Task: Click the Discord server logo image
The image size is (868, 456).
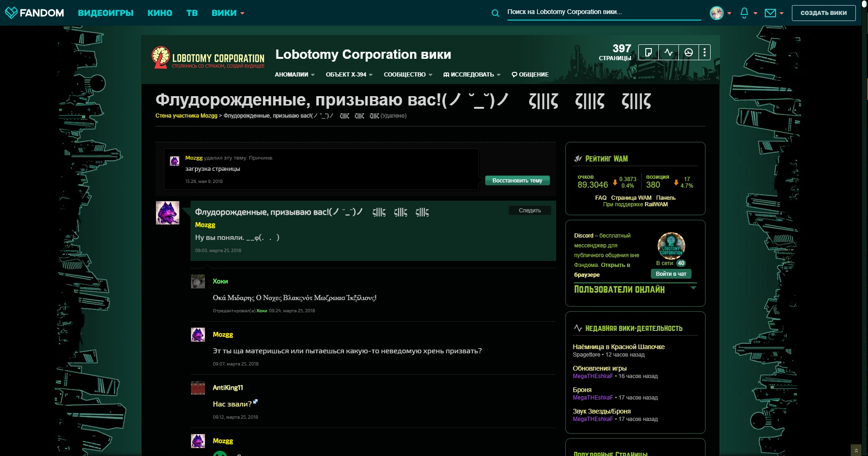Action: [x=671, y=246]
